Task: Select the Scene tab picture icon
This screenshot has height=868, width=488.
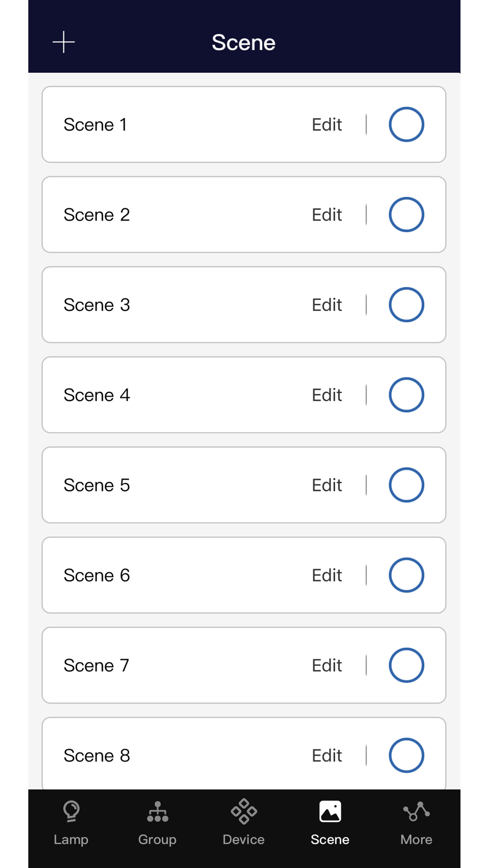Action: [x=330, y=811]
